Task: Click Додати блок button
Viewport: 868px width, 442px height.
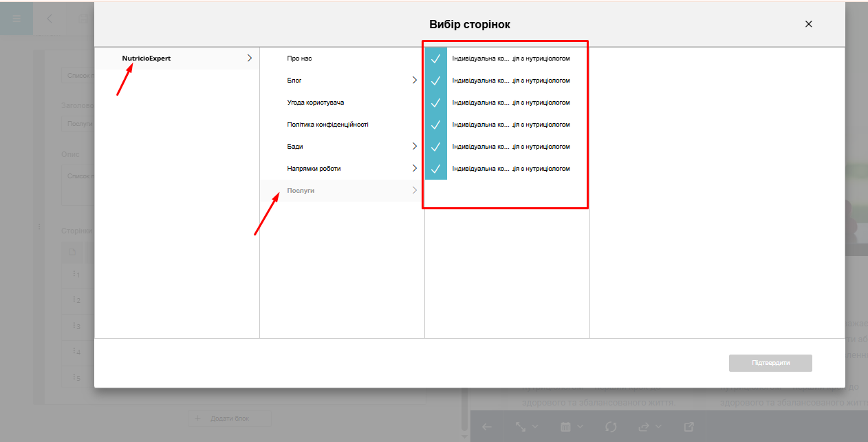Action: pyautogui.click(x=230, y=418)
